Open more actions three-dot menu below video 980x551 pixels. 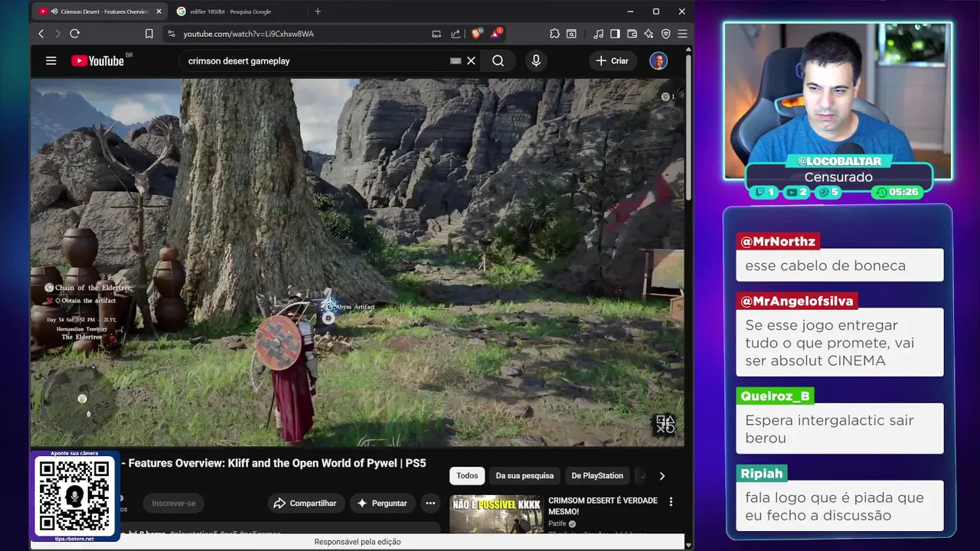click(x=430, y=503)
